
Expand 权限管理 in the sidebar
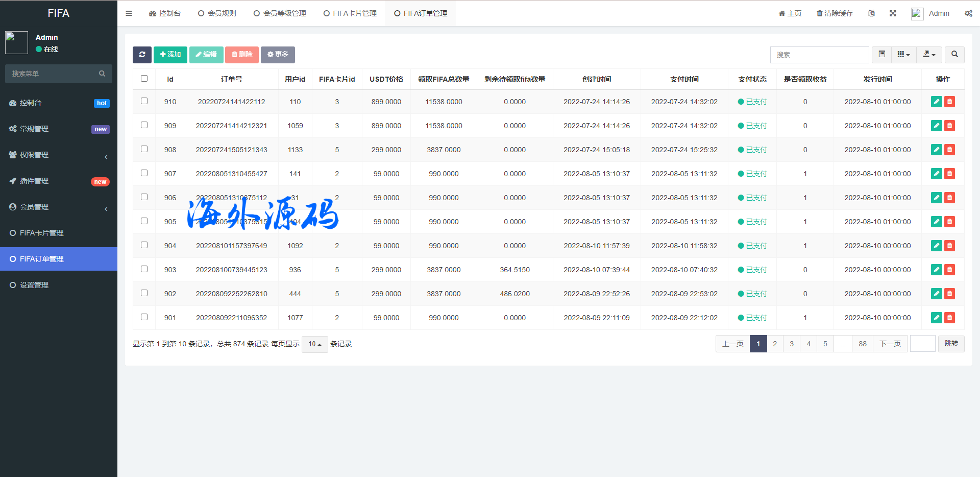coord(34,155)
